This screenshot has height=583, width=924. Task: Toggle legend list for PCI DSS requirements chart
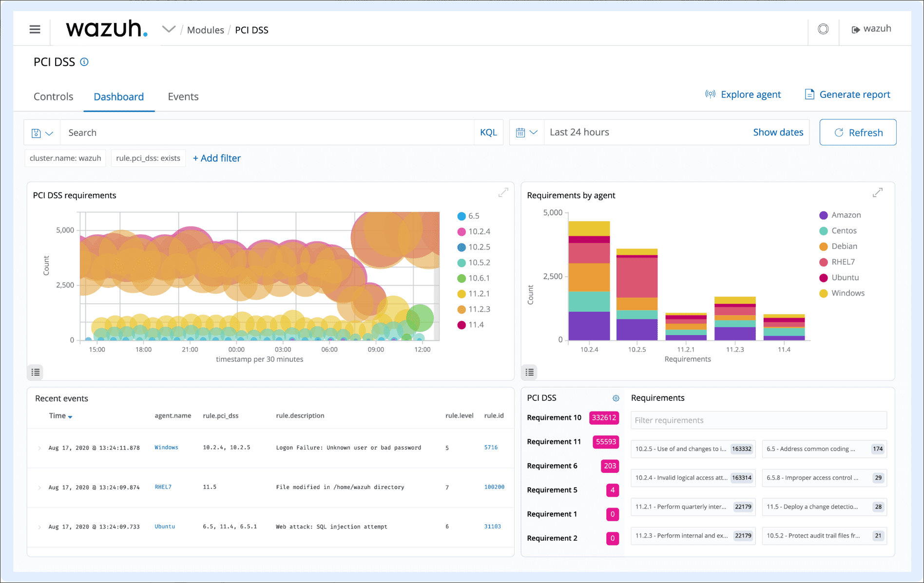(36, 372)
